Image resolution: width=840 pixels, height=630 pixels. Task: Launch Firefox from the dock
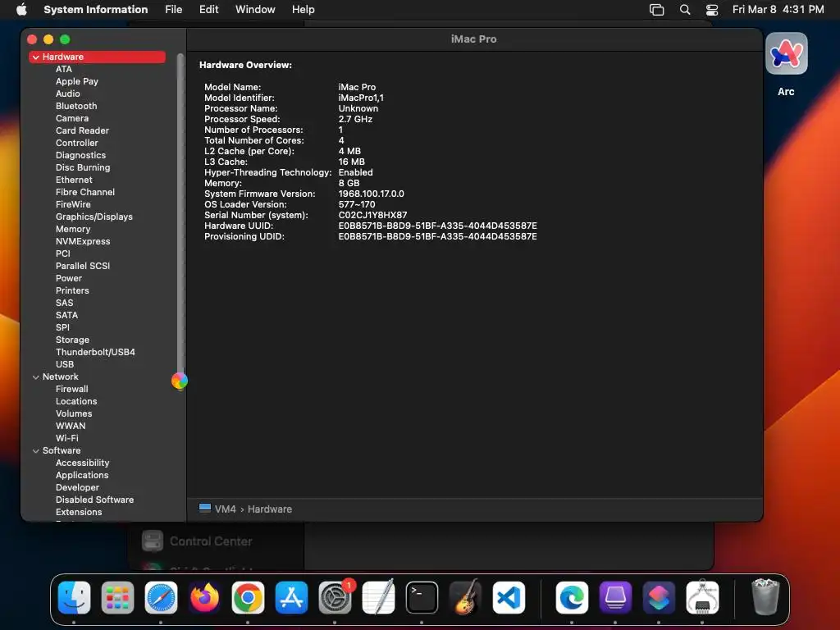click(204, 597)
